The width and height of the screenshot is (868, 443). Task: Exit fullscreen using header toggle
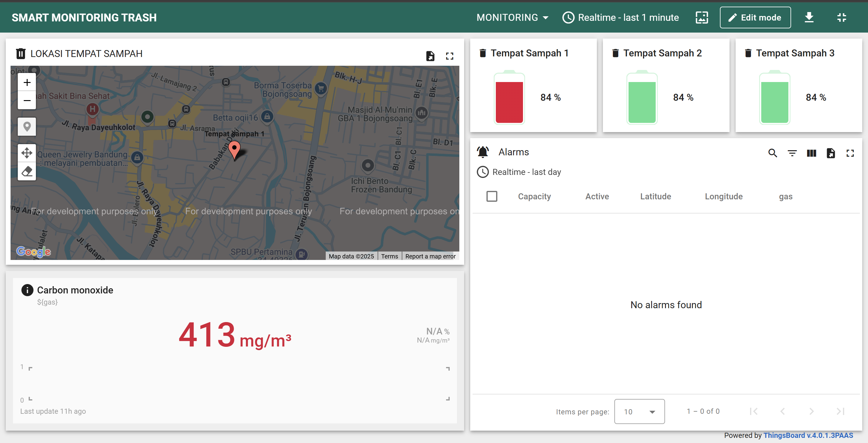pos(841,17)
